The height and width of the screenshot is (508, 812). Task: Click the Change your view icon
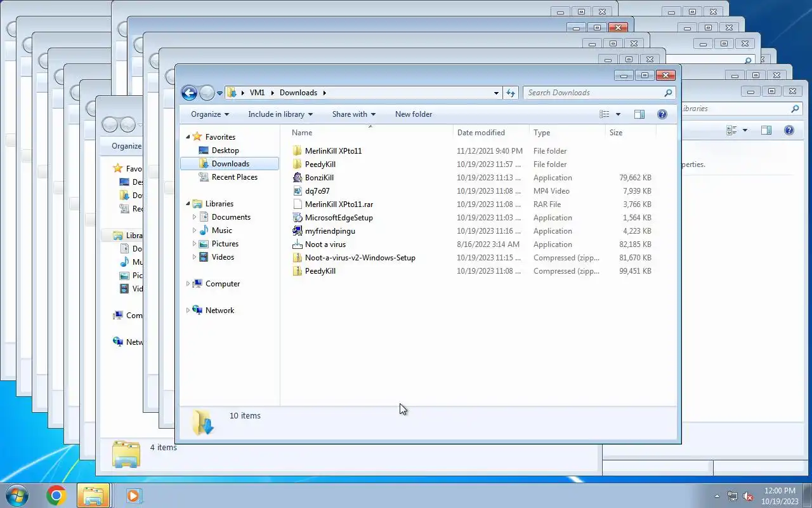[x=605, y=114]
